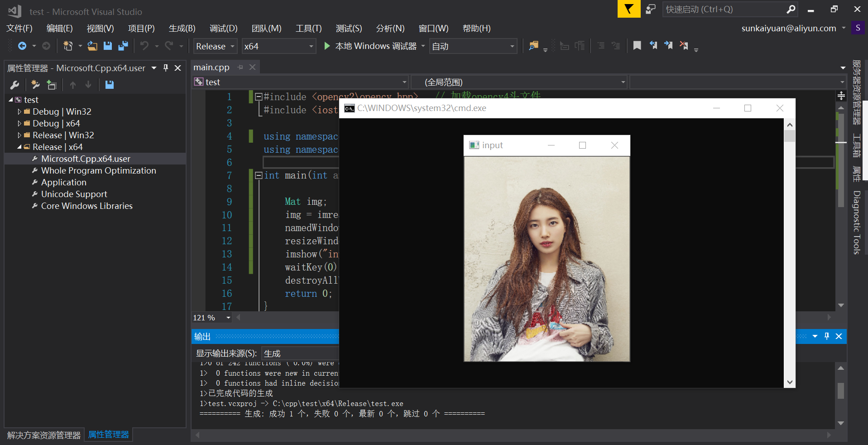Click the sunkaiyuan@aliyun.com account name

pyautogui.click(x=789, y=28)
